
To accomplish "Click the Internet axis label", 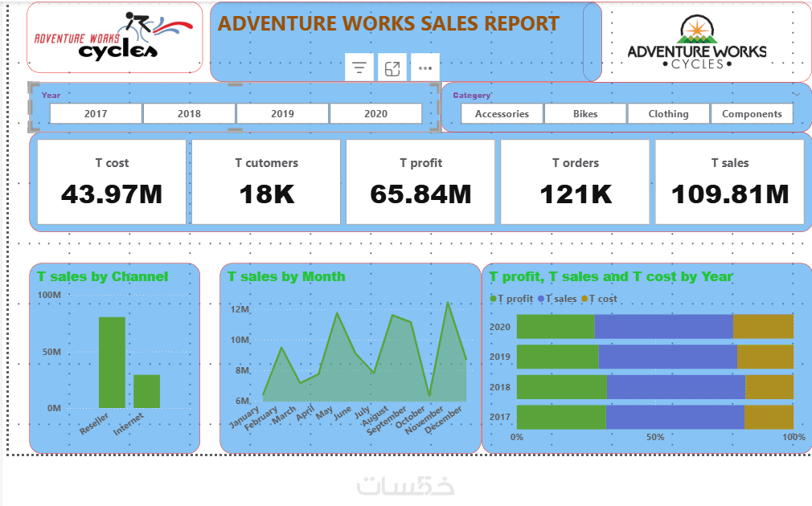I will (128, 424).
